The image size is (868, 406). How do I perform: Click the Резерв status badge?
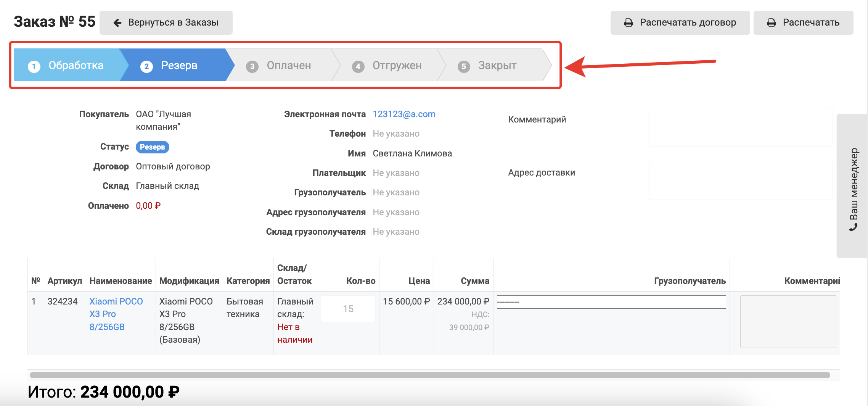152,147
